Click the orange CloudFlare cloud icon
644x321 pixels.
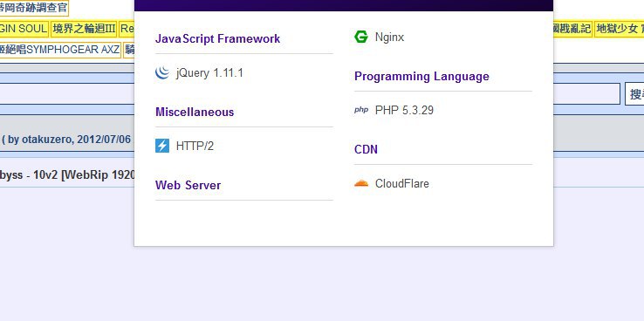361,183
